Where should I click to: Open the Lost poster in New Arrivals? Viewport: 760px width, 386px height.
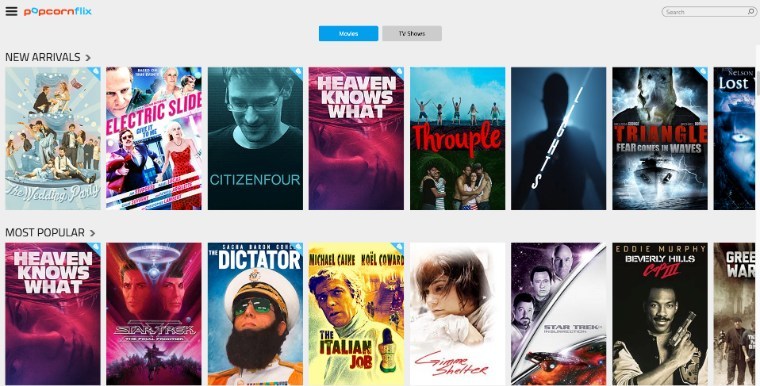(734, 138)
